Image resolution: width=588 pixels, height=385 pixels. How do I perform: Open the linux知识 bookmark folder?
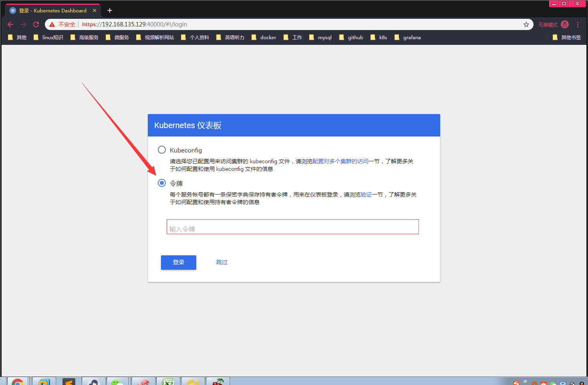coord(48,37)
